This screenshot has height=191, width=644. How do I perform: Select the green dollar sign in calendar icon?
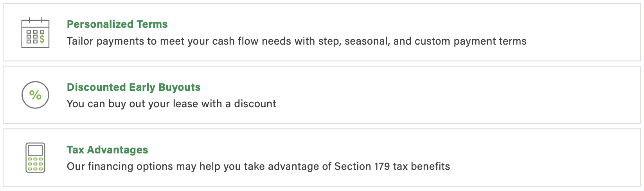click(x=42, y=39)
